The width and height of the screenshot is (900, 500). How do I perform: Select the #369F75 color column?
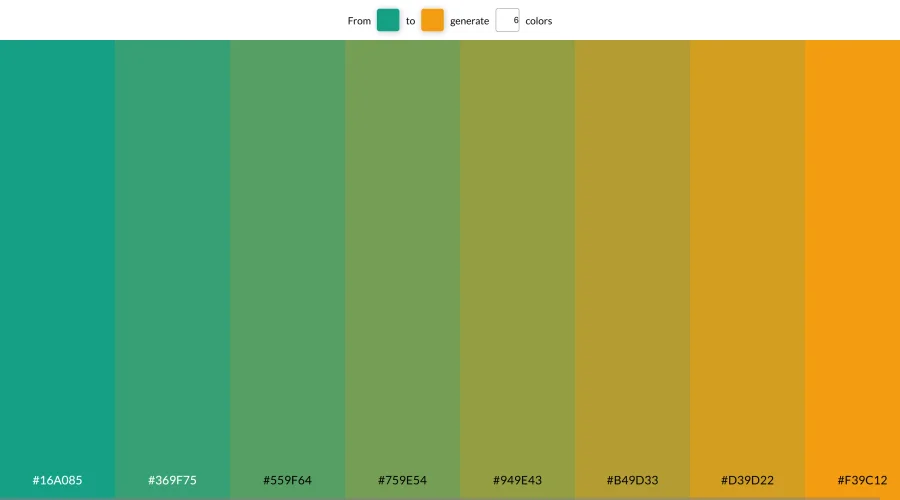172,269
